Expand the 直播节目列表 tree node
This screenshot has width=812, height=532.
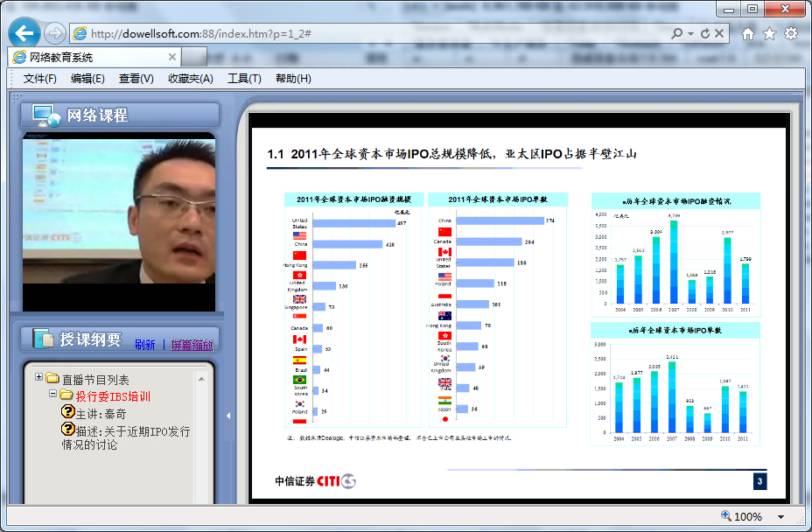(39, 378)
